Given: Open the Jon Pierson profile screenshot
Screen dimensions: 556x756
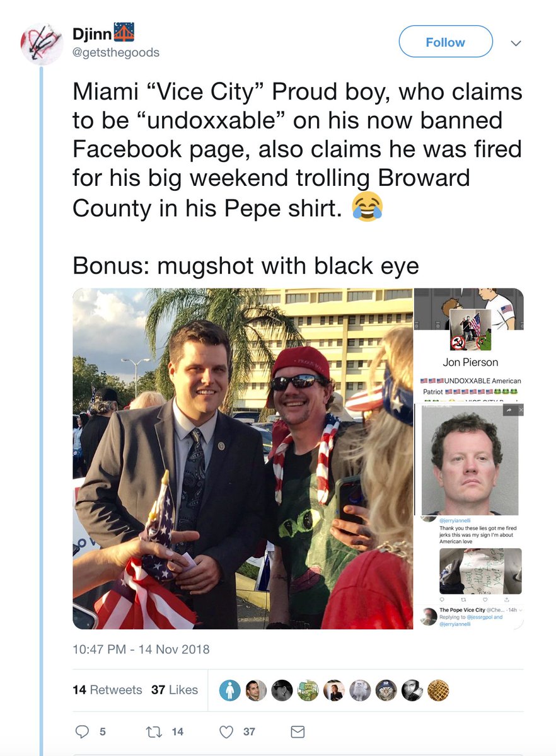Looking at the screenshot, I should click(468, 345).
